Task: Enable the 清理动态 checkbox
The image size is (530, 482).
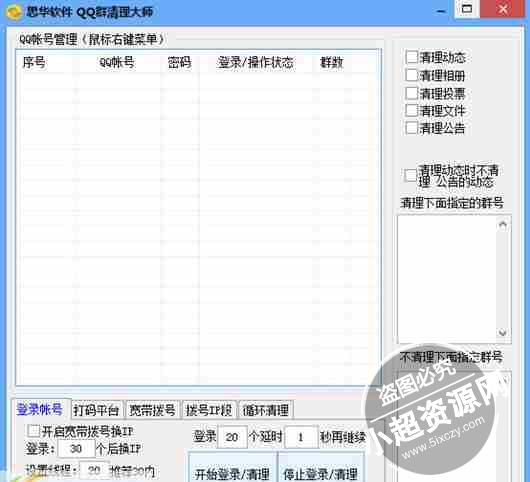Action: tap(412, 57)
